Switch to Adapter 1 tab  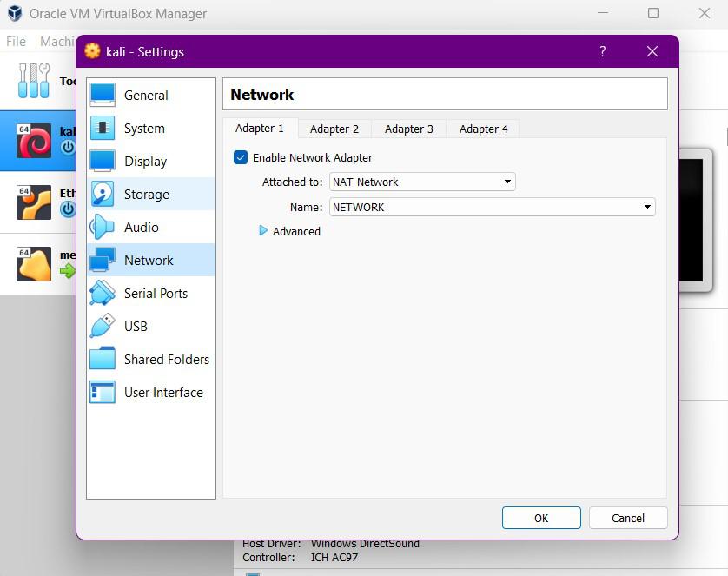pos(260,128)
